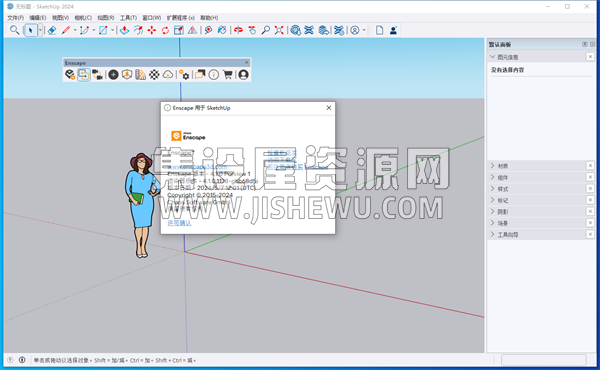Select the Zoom magnifier tool
This screenshot has width=600, height=370.
coord(265,30)
